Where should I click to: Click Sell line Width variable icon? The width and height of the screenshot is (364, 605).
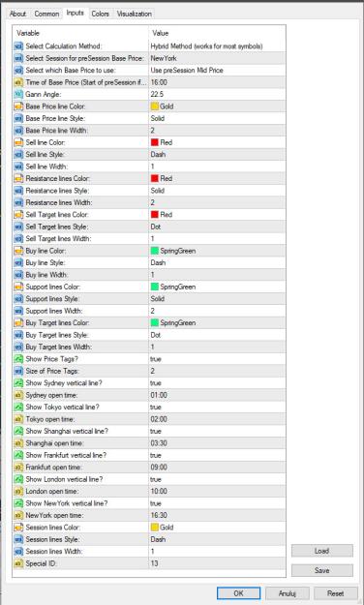click(18, 166)
